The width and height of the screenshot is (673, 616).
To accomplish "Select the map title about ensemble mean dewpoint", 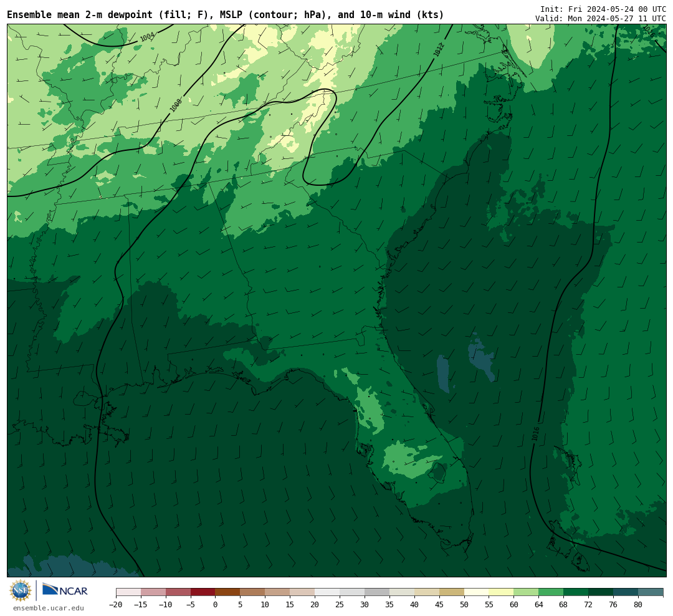I will coord(226,14).
